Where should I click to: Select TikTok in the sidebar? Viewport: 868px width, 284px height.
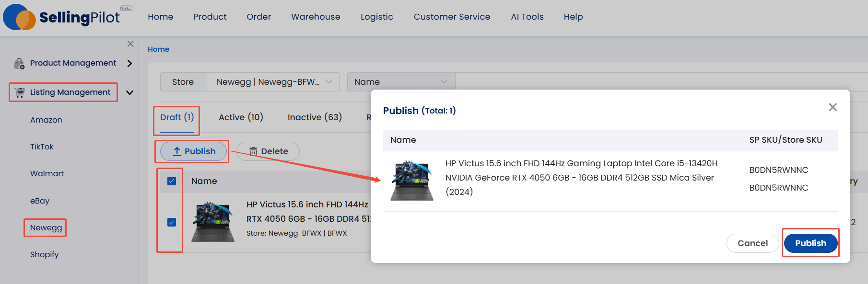tap(42, 147)
